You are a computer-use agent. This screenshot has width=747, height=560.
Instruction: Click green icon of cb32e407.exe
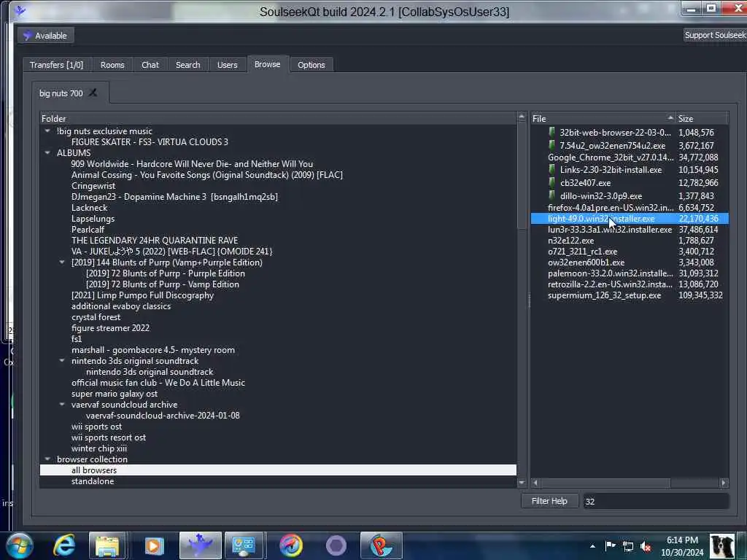[x=551, y=182]
